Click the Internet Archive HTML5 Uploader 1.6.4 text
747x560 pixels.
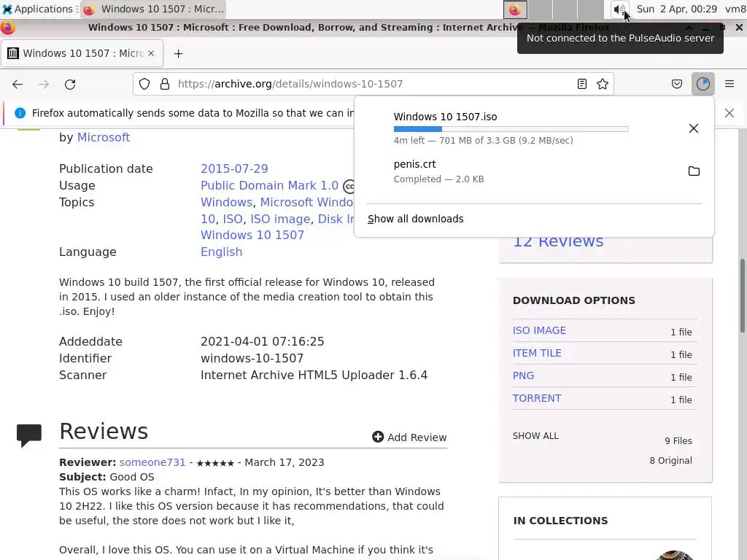[x=314, y=376]
